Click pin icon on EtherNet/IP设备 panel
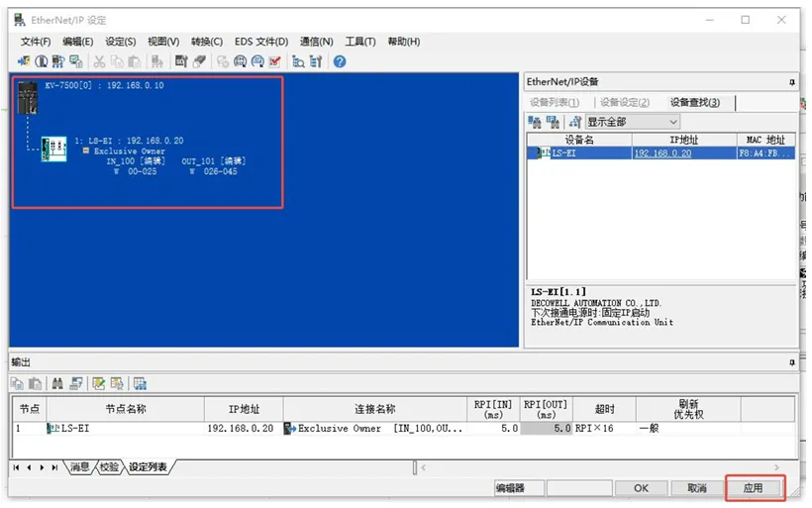This screenshot has width=812, height=508. 791,82
